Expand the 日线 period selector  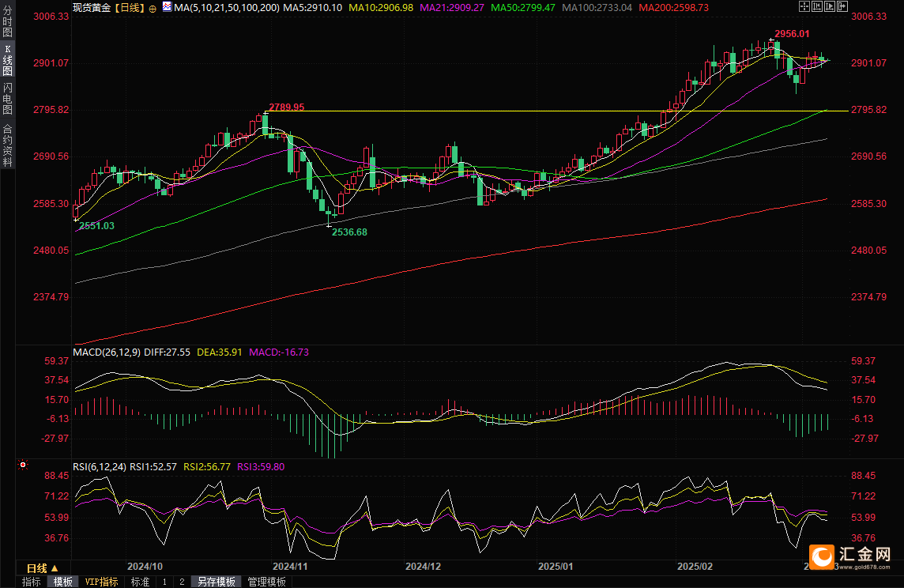(x=43, y=568)
